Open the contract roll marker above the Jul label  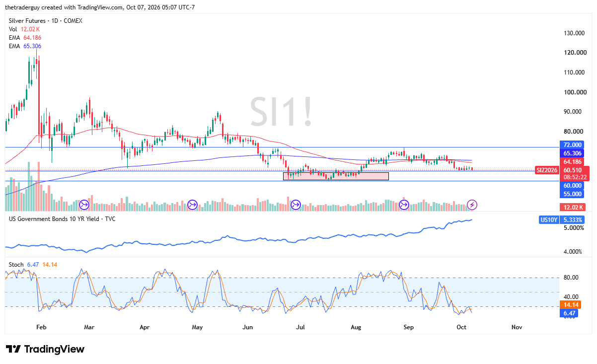point(296,205)
